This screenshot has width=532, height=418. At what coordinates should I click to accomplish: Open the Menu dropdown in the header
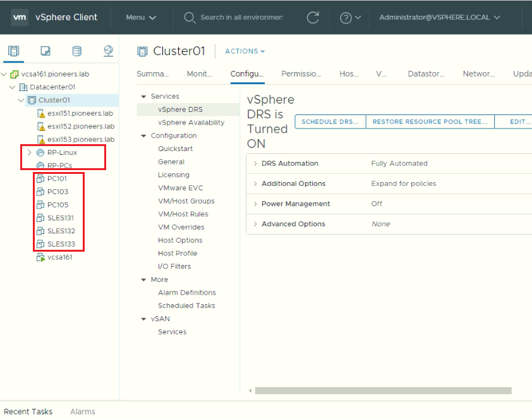[x=141, y=17]
